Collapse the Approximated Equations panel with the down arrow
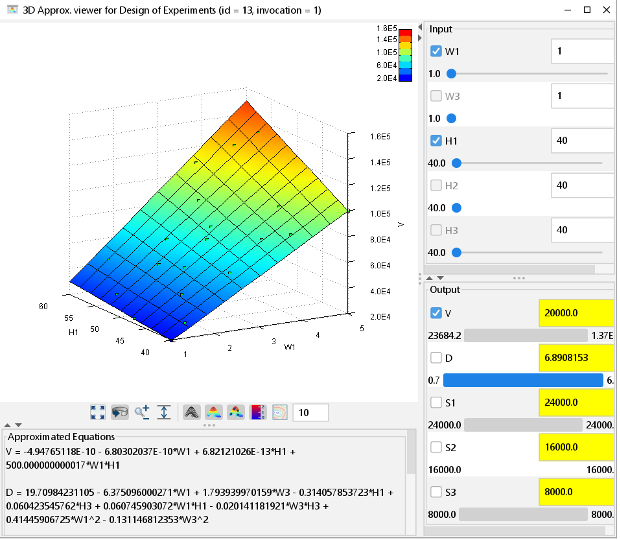This screenshot has height=540, width=620. tap(17, 425)
